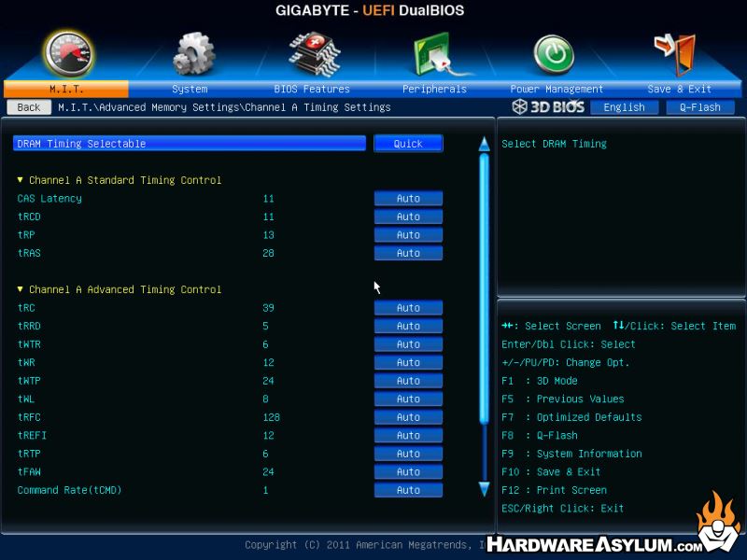The width and height of the screenshot is (747, 560).
Task: Change the tWTR Auto setting
Action: coord(408,344)
